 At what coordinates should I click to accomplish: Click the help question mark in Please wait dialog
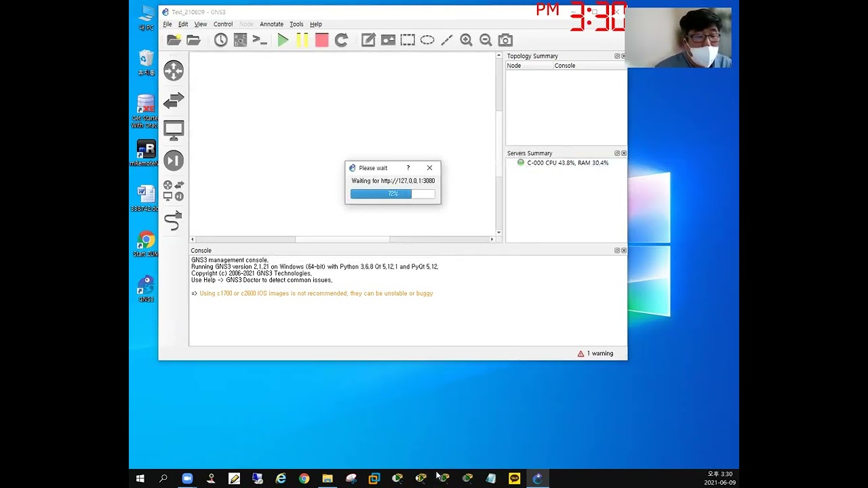[x=408, y=168]
